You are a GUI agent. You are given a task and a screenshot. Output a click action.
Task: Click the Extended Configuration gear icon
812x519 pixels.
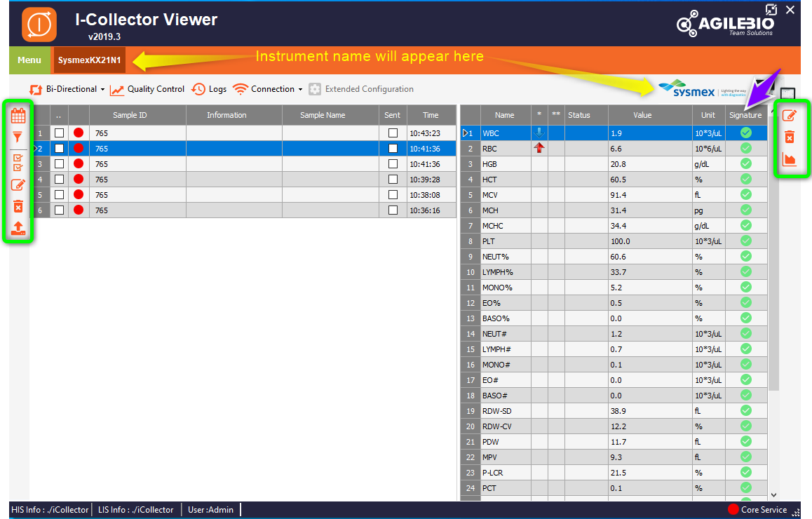tap(315, 89)
